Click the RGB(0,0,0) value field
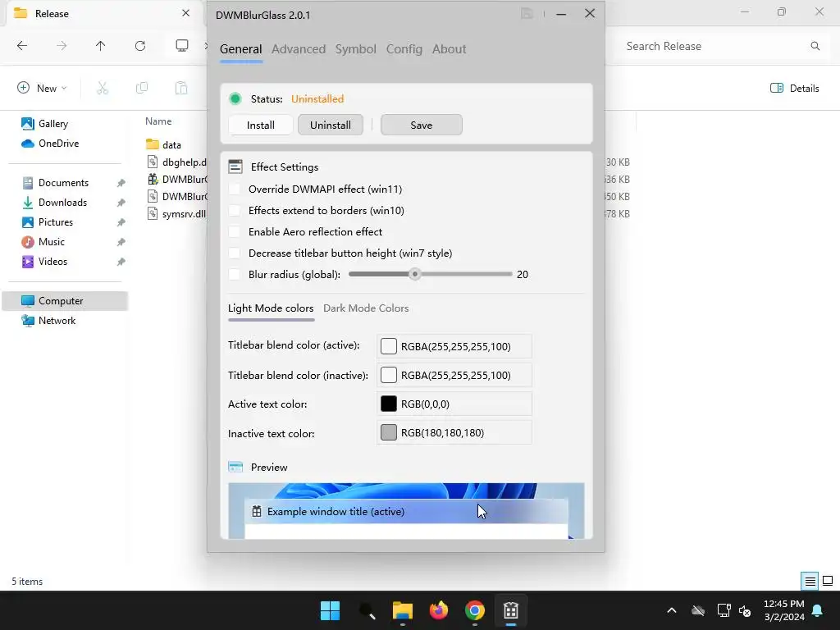Image resolution: width=840 pixels, height=630 pixels. 454,404
